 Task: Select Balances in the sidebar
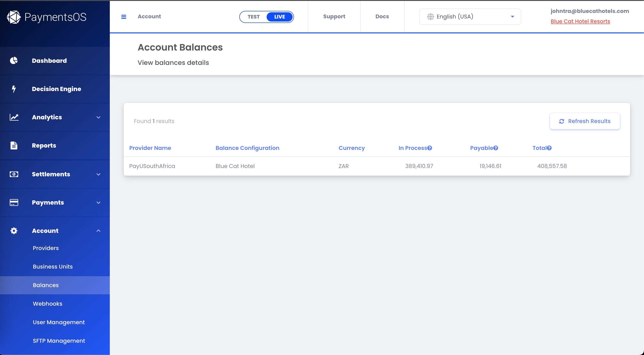pyautogui.click(x=55, y=285)
